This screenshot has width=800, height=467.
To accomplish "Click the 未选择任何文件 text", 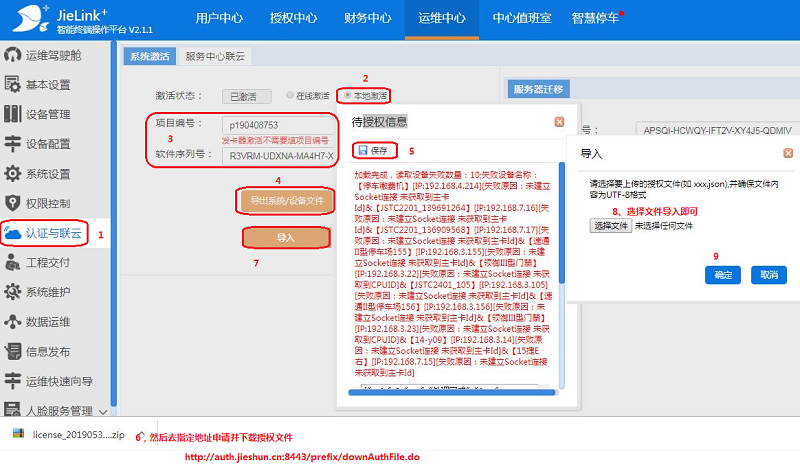I will click(x=664, y=226).
